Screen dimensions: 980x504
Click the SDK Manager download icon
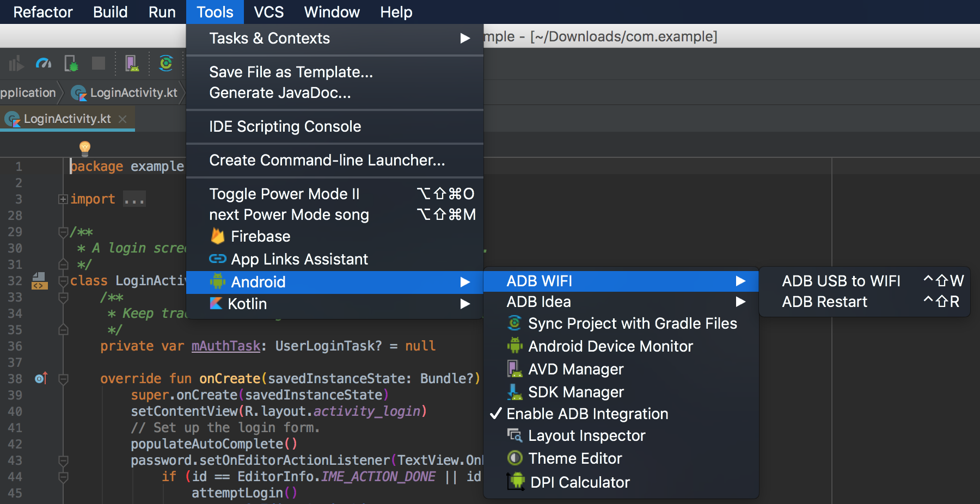[x=514, y=392]
